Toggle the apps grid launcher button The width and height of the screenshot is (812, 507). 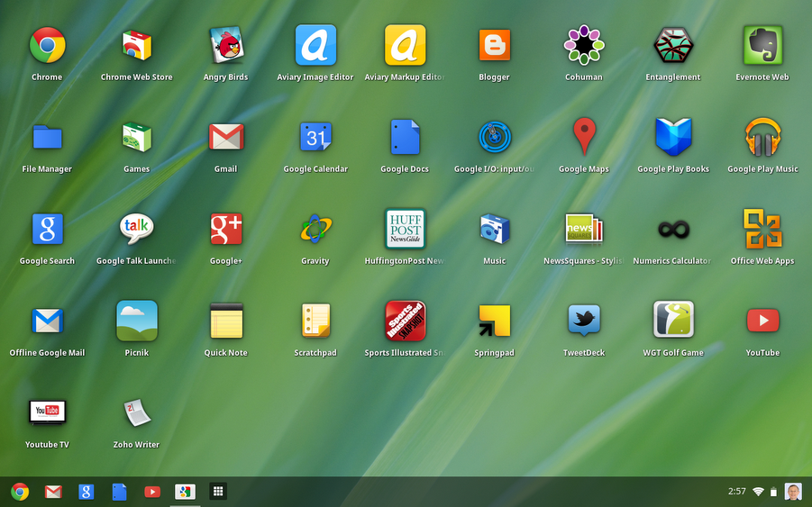point(218,492)
